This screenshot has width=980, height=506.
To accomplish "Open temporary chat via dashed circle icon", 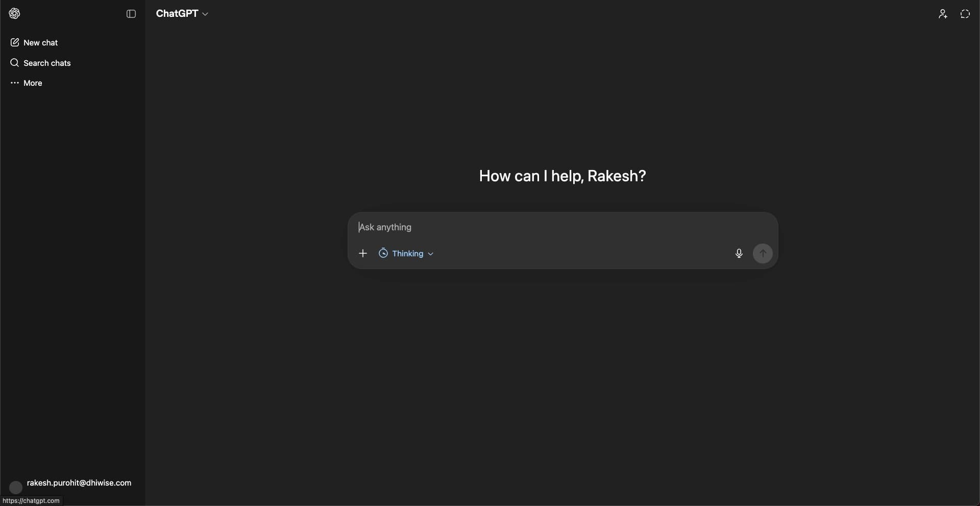I will pos(965,14).
